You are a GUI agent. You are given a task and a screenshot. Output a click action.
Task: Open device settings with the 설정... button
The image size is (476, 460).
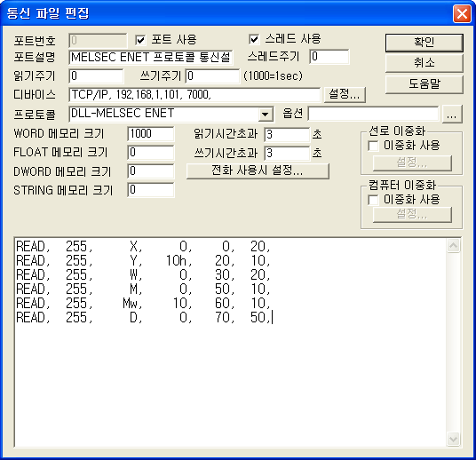coord(345,95)
